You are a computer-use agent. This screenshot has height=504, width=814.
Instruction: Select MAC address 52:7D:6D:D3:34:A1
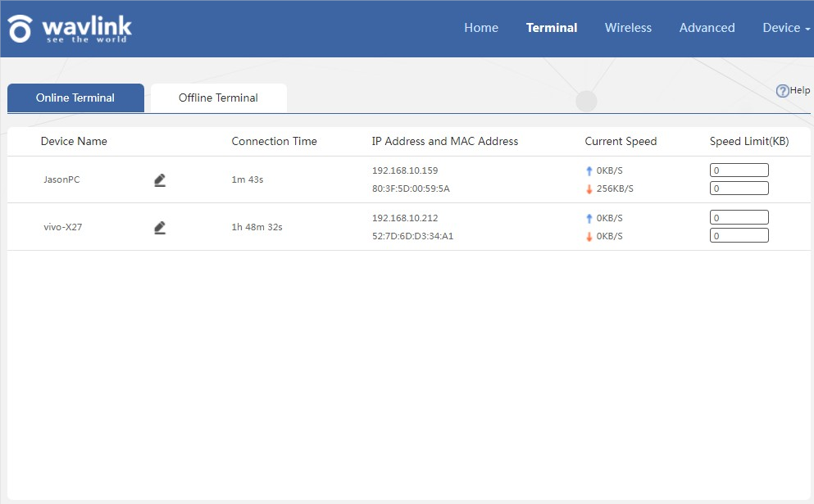point(412,236)
